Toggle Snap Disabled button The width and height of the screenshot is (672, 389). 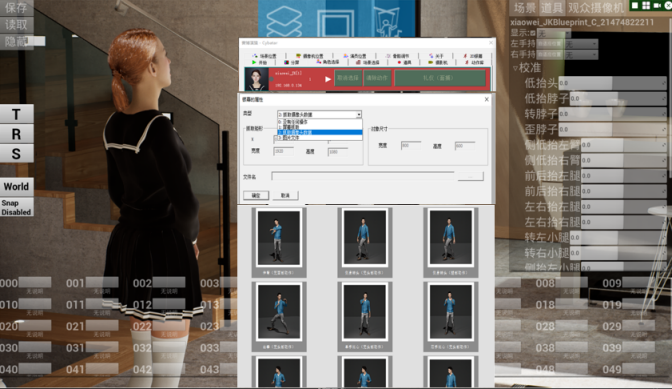coord(16,207)
